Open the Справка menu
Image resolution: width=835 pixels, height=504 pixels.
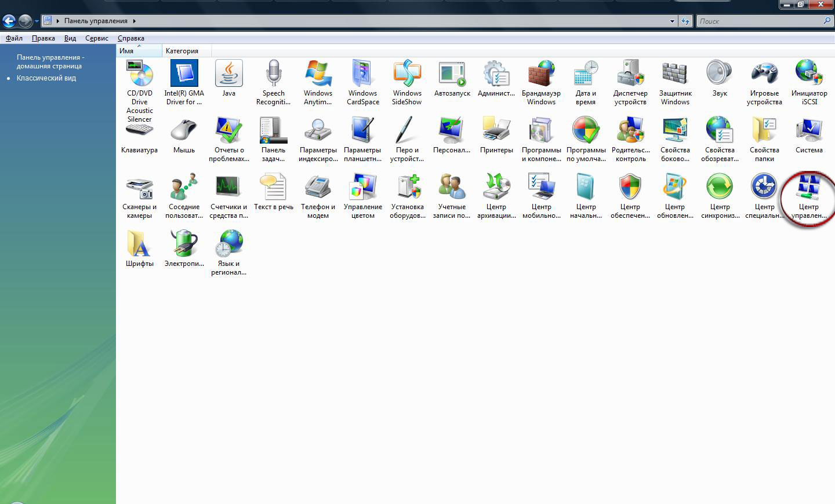point(131,38)
